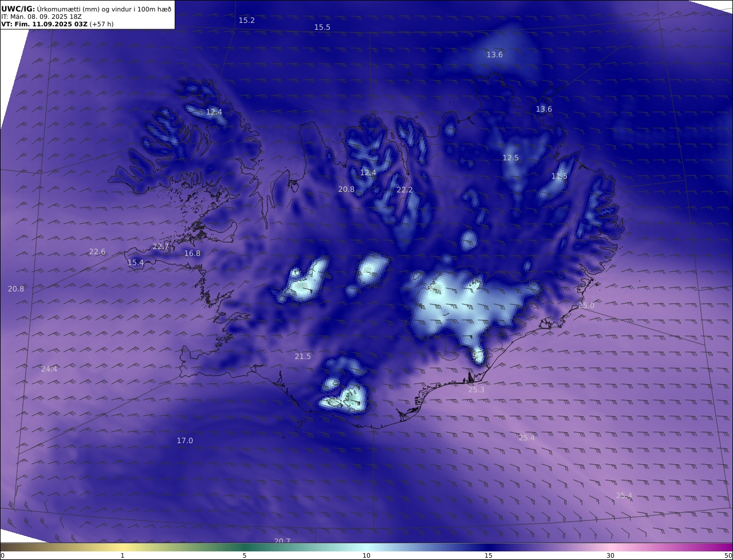Click the map value 25.0
The image size is (733, 560).
[586, 305]
